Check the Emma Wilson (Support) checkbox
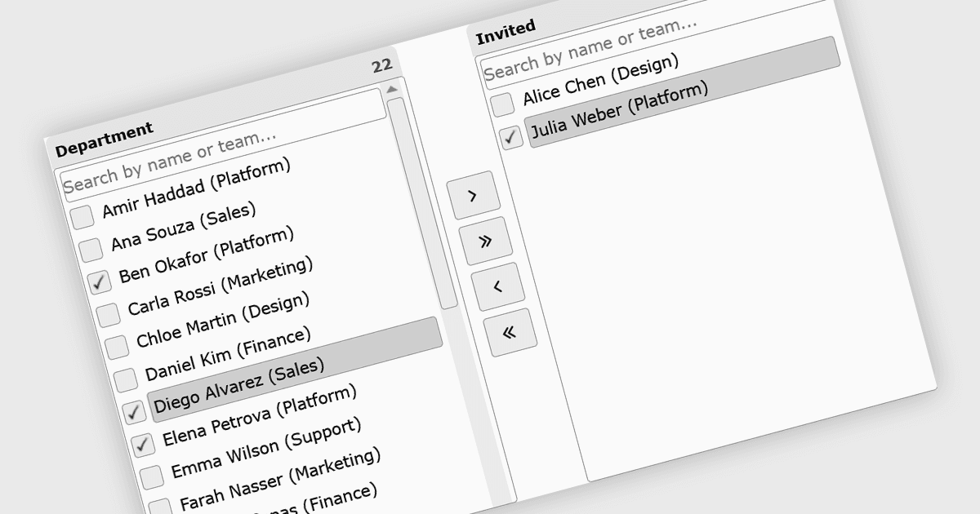 pyautogui.click(x=152, y=478)
